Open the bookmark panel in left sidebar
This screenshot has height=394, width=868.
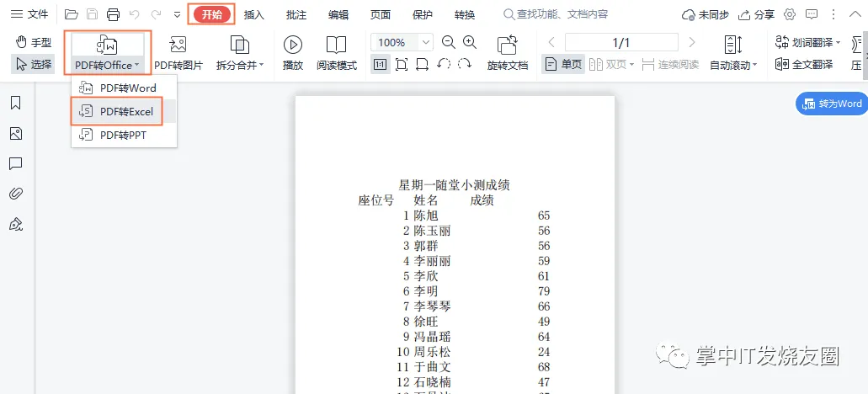pos(15,103)
